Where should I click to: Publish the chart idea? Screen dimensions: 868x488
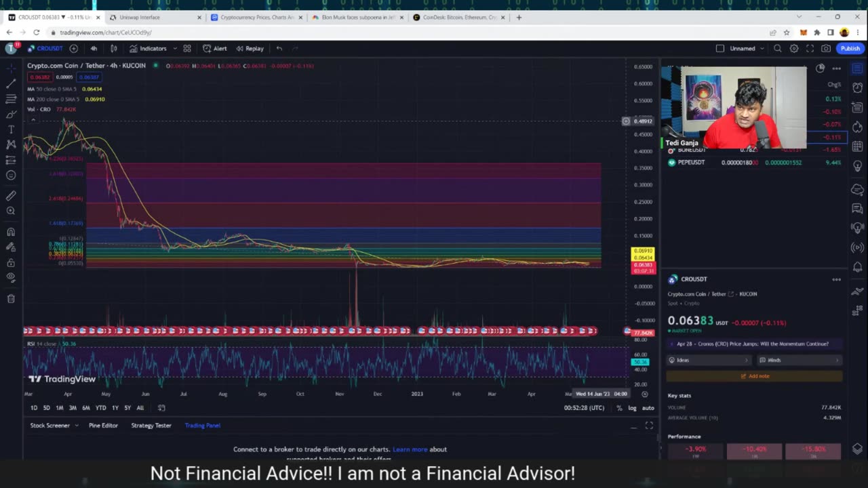[850, 48]
